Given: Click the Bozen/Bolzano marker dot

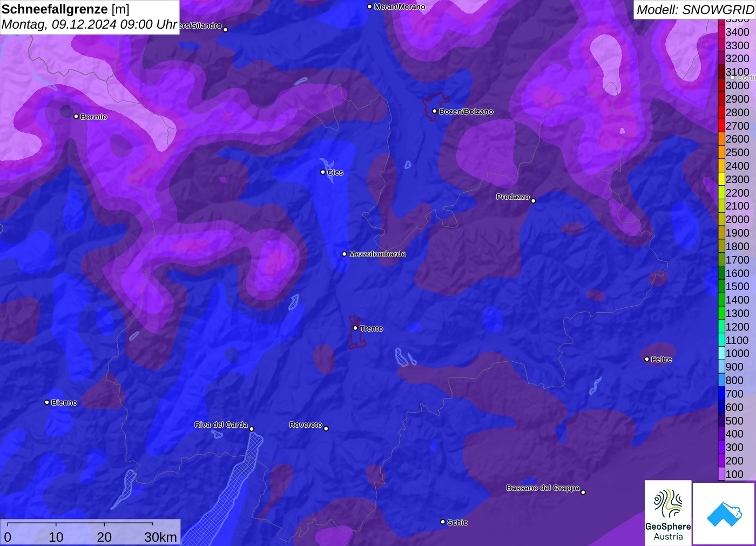Looking at the screenshot, I should [434, 111].
